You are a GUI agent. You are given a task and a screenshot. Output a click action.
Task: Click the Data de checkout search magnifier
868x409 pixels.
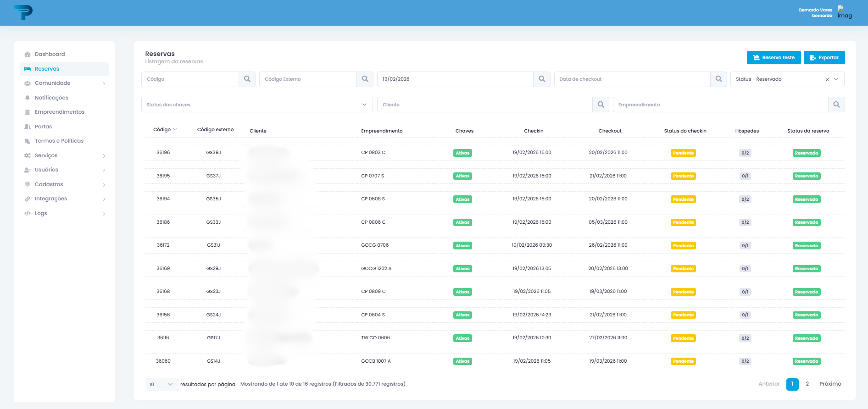[x=719, y=79]
